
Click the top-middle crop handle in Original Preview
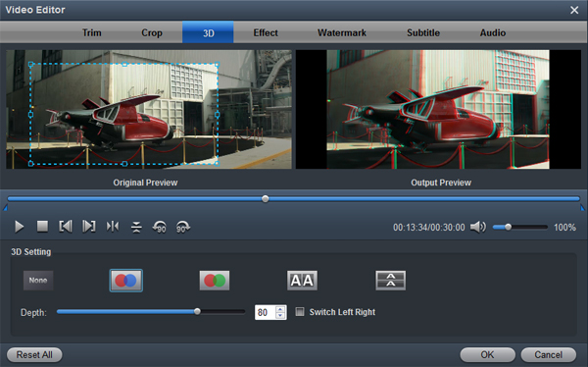click(x=124, y=65)
